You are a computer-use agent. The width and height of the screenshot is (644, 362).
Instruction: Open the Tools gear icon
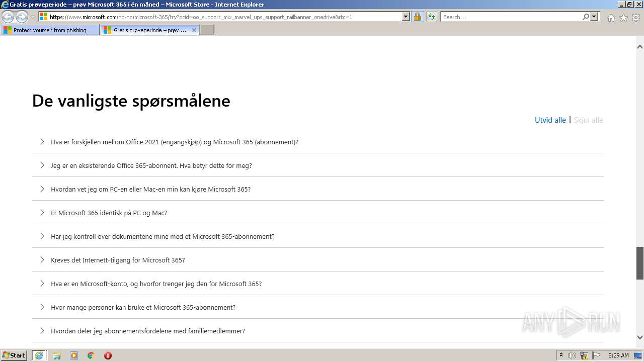click(x=636, y=18)
